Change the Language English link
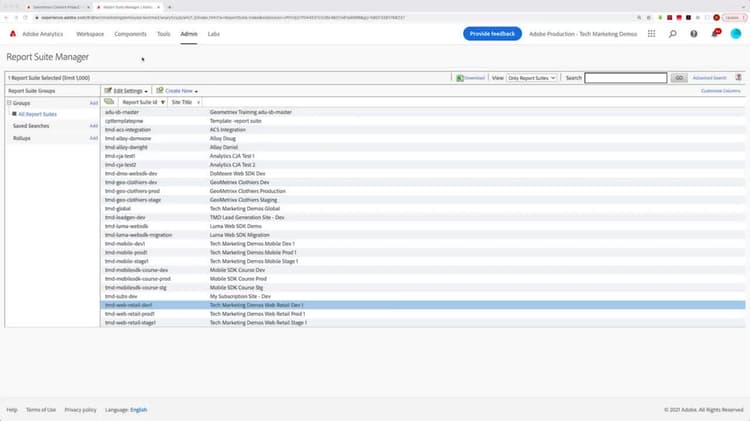This screenshot has width=750, height=421. tap(139, 410)
